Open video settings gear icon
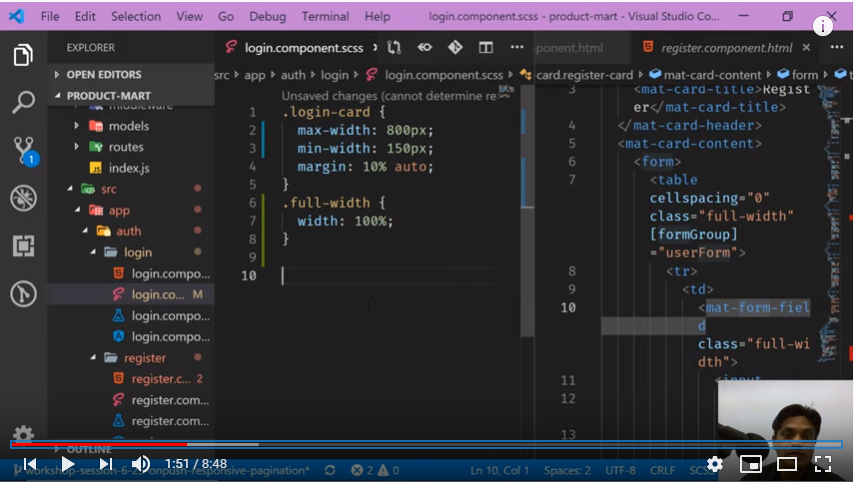The height and width of the screenshot is (482, 854). point(714,464)
